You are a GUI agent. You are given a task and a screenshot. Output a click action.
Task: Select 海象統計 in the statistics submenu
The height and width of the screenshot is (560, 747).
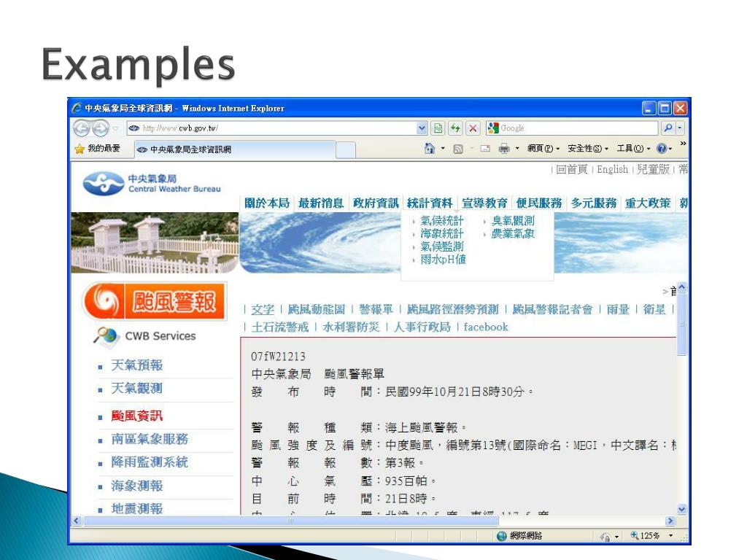441,233
